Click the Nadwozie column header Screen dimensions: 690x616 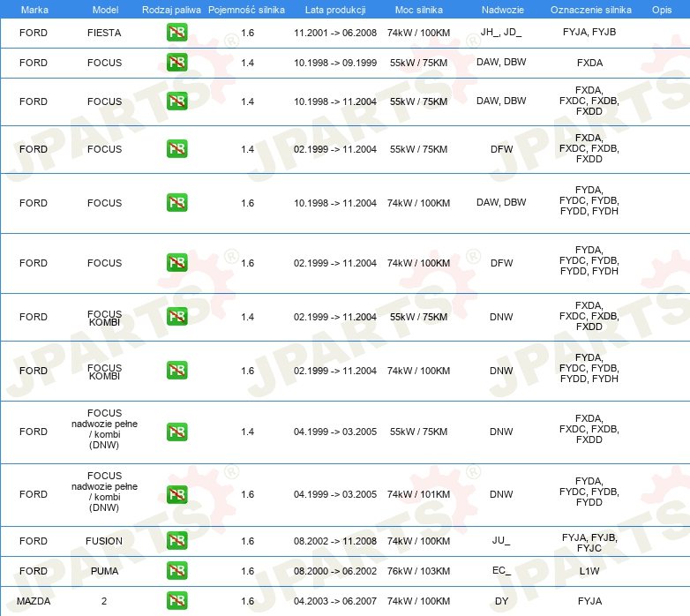click(x=503, y=10)
